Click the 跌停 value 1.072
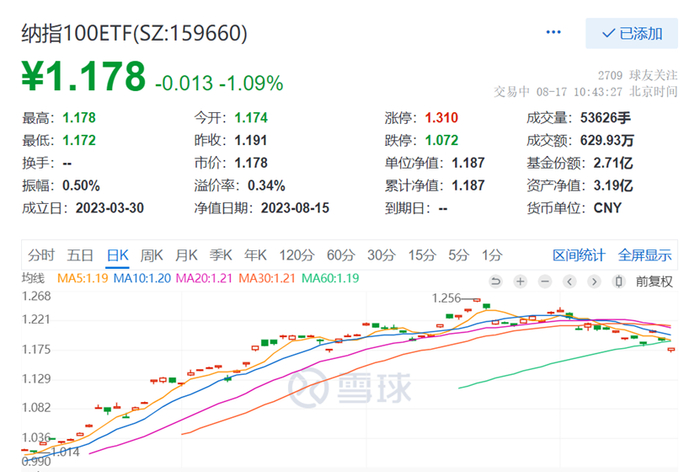This screenshot has width=700, height=472. coord(442,140)
